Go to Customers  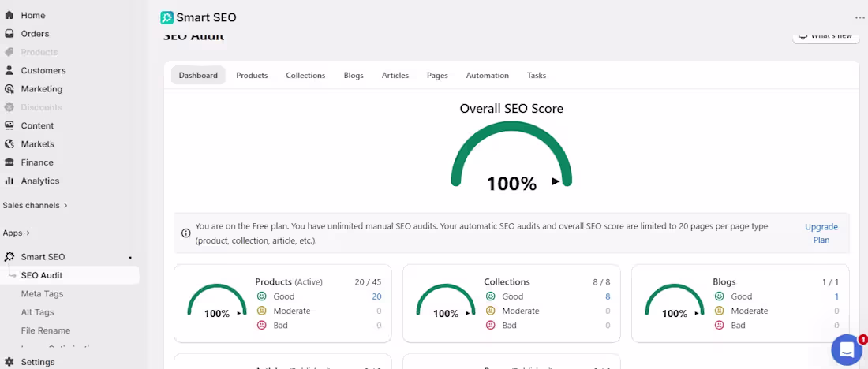tap(43, 70)
